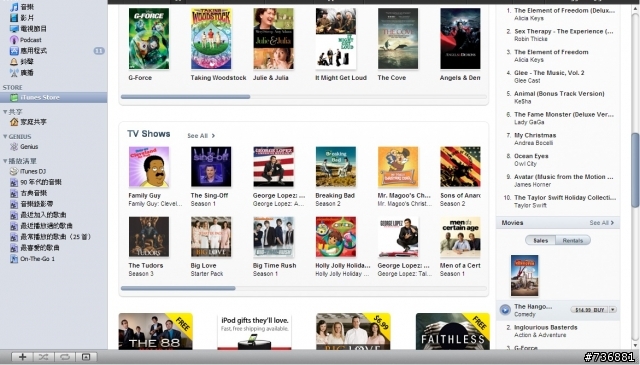This screenshot has width=640, height=365.
Task: Open iPod gifts promotional banner
Action: click(255, 331)
